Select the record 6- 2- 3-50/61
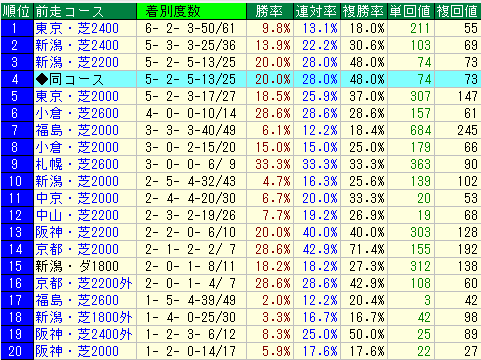The width and height of the screenshot is (481, 360). pos(190,28)
